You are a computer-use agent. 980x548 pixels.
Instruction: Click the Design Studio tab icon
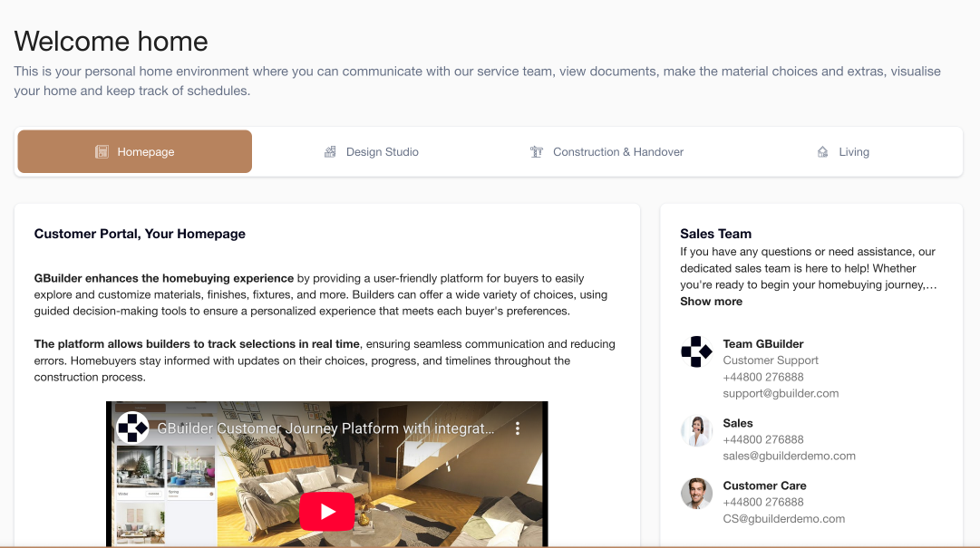pyautogui.click(x=330, y=151)
